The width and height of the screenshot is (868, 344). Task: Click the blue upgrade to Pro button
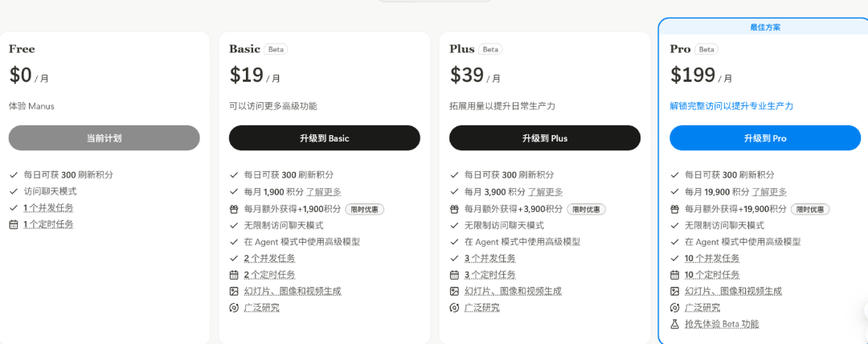click(x=764, y=138)
